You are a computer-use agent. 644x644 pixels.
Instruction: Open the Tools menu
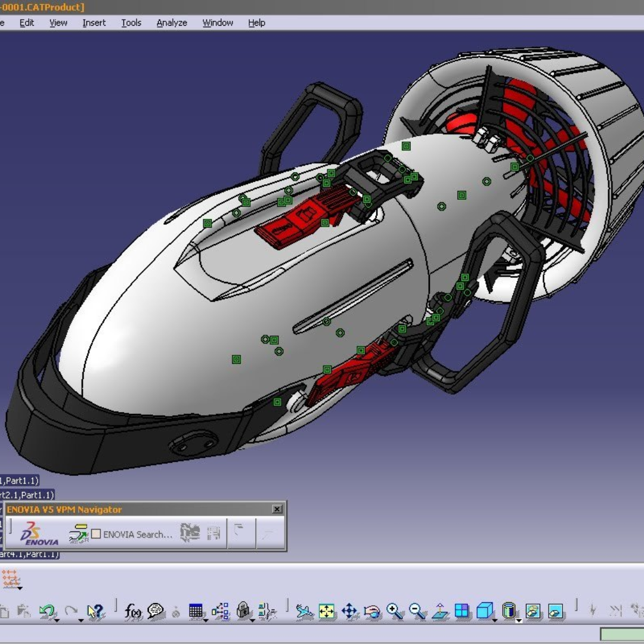[131, 23]
